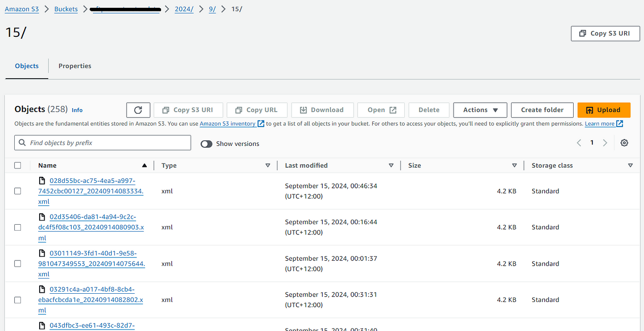The width and height of the screenshot is (644, 331).
Task: Sort by Name column ascending arrow
Action: [x=144, y=165]
